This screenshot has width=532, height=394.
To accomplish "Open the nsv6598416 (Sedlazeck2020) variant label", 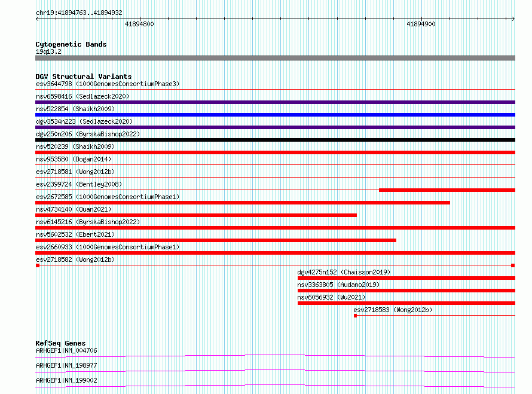I will pyautogui.click(x=82, y=96).
